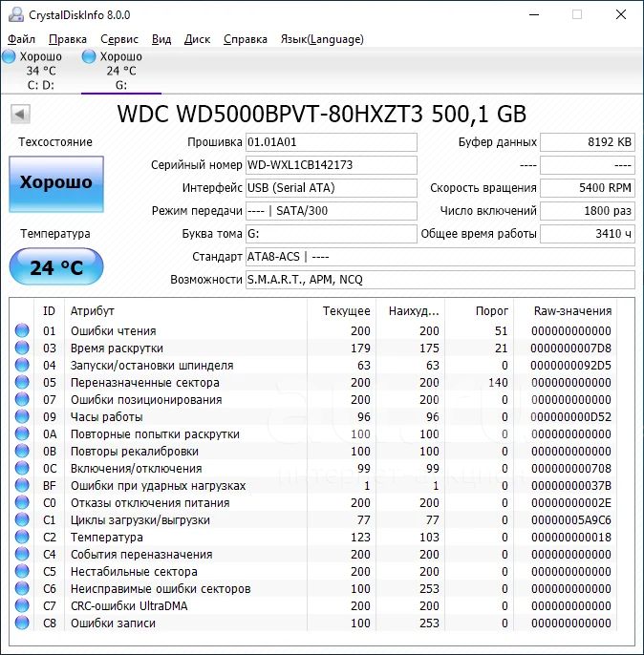644x655 pixels.
Task: Click the Raw-значения column header
Action: (x=565, y=311)
